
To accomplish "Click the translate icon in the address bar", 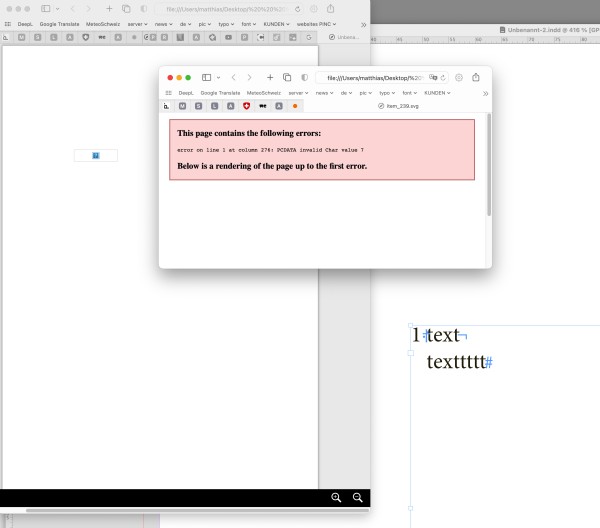I will point(434,77).
